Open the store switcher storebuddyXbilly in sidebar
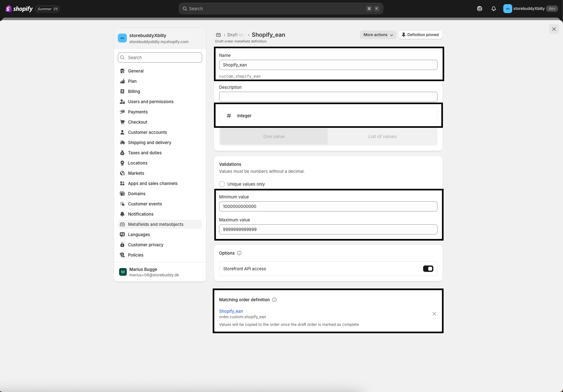This screenshot has height=392, width=563. coord(160,38)
